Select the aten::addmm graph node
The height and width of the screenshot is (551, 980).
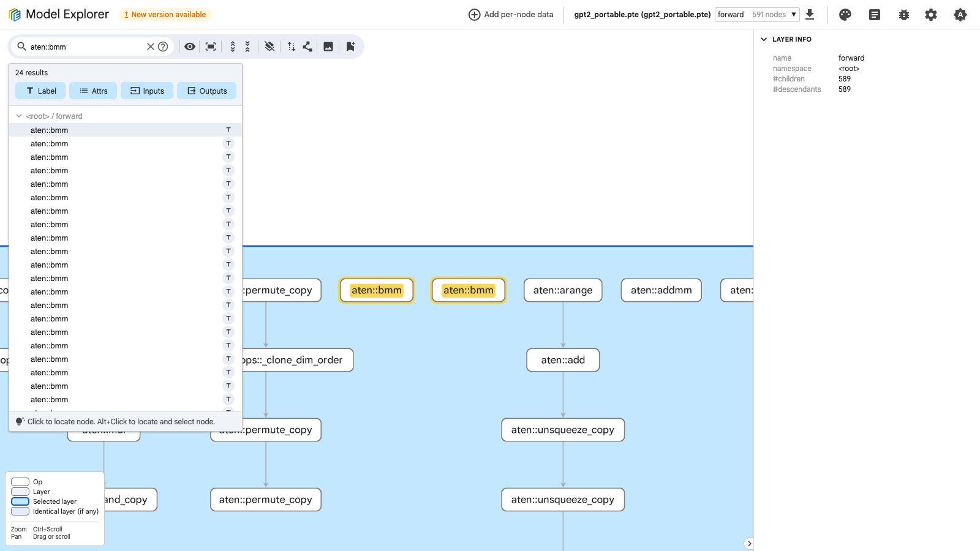tap(661, 290)
